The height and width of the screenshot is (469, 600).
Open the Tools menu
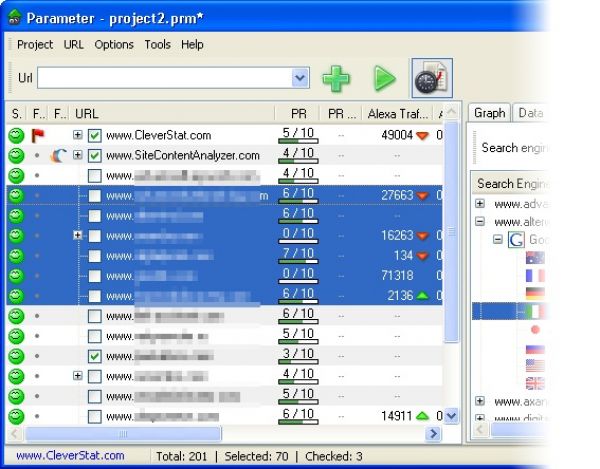click(x=157, y=44)
